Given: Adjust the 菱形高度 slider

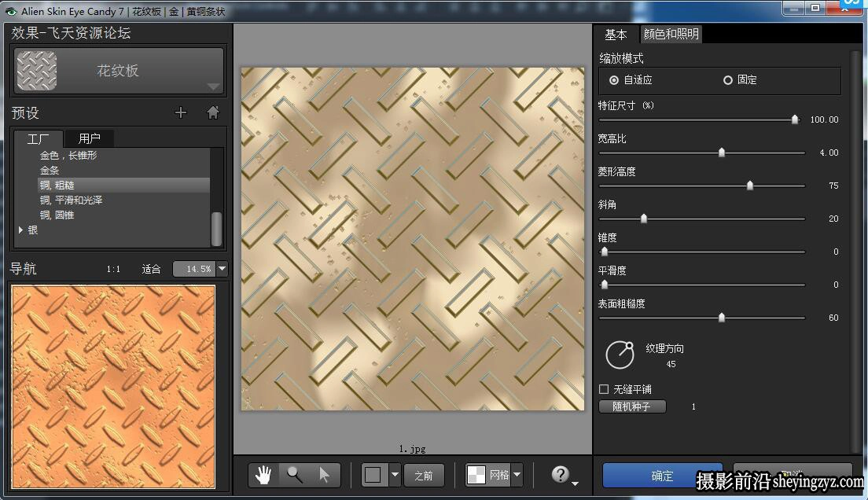Looking at the screenshot, I should click(x=750, y=186).
